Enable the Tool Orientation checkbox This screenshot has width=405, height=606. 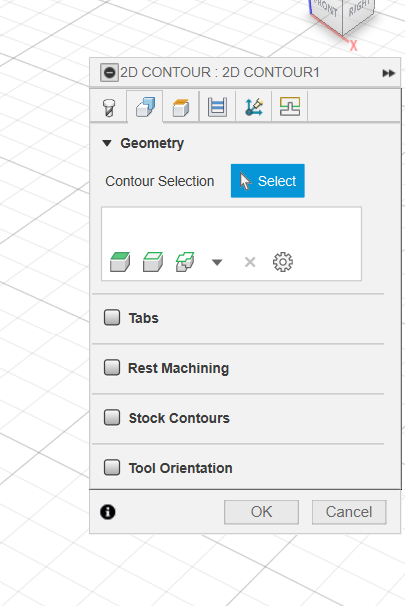click(x=112, y=467)
